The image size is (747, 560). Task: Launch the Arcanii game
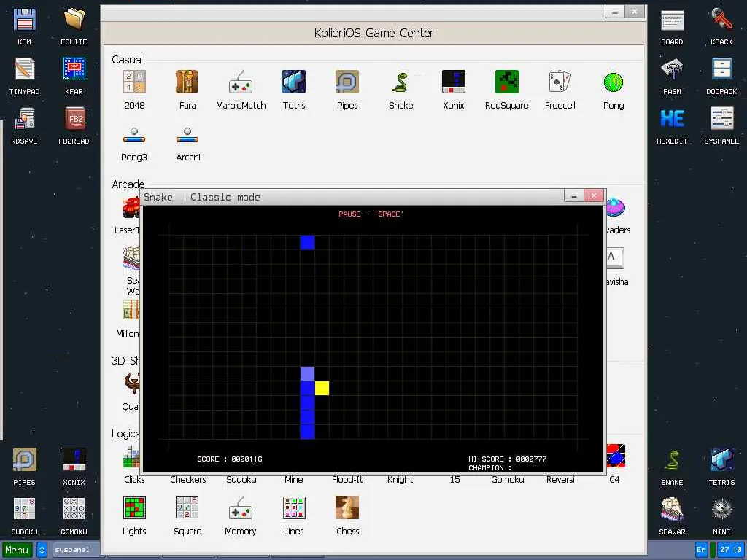(187, 135)
